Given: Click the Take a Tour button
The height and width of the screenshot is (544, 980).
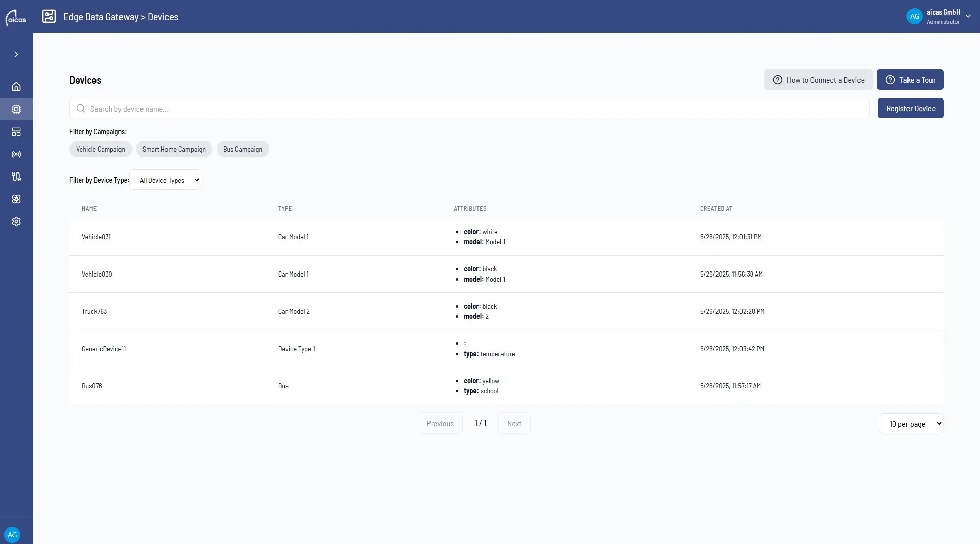Looking at the screenshot, I should coord(910,80).
